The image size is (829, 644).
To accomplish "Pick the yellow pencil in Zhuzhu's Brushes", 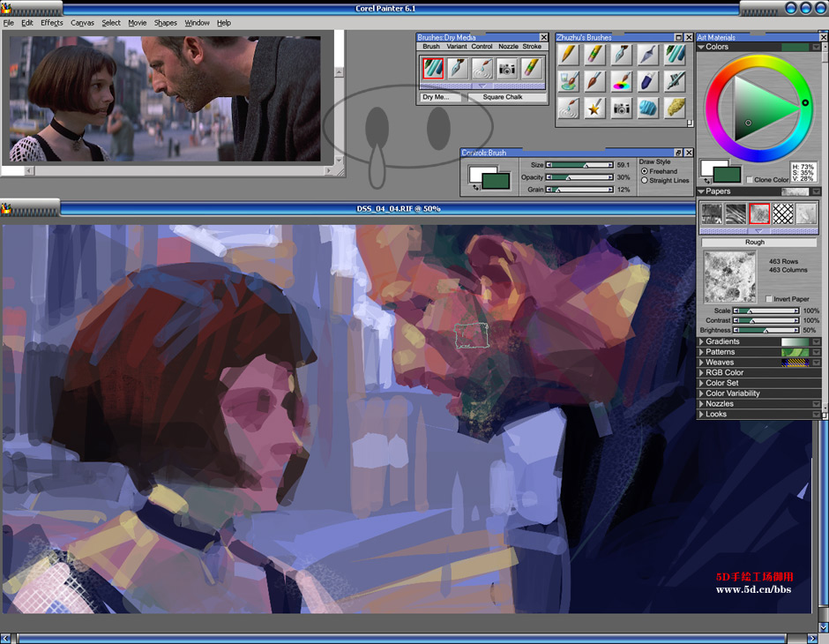I will pos(568,55).
